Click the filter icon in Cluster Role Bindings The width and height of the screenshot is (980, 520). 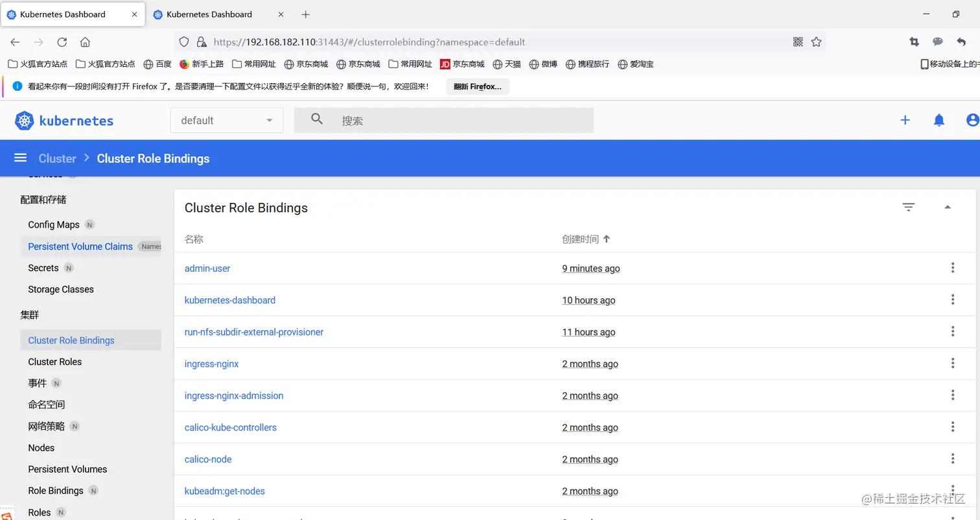(909, 207)
